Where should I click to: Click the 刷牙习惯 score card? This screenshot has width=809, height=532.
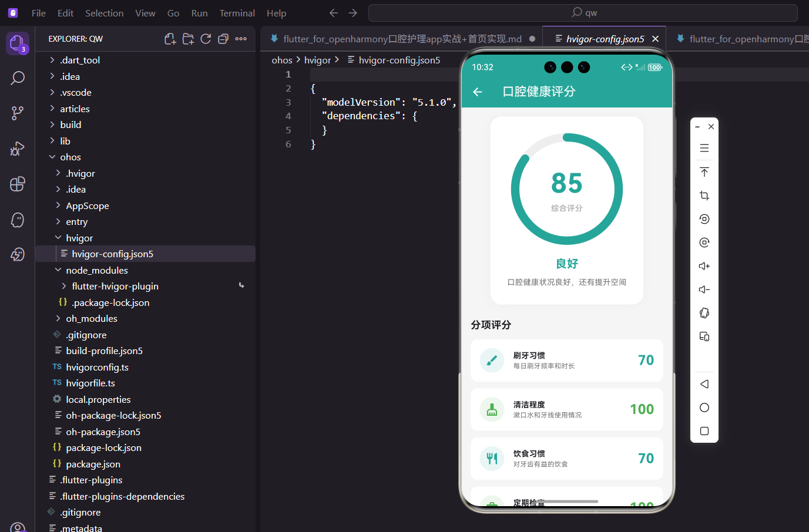coord(567,361)
